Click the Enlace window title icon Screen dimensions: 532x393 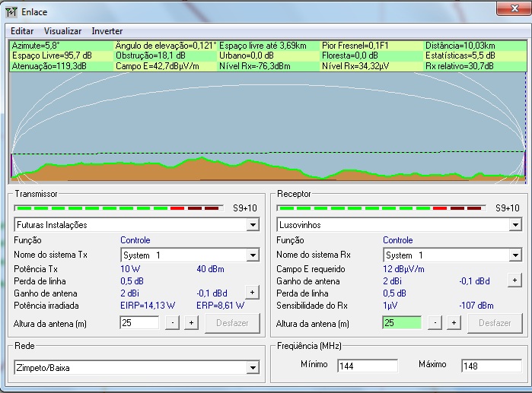11,11
